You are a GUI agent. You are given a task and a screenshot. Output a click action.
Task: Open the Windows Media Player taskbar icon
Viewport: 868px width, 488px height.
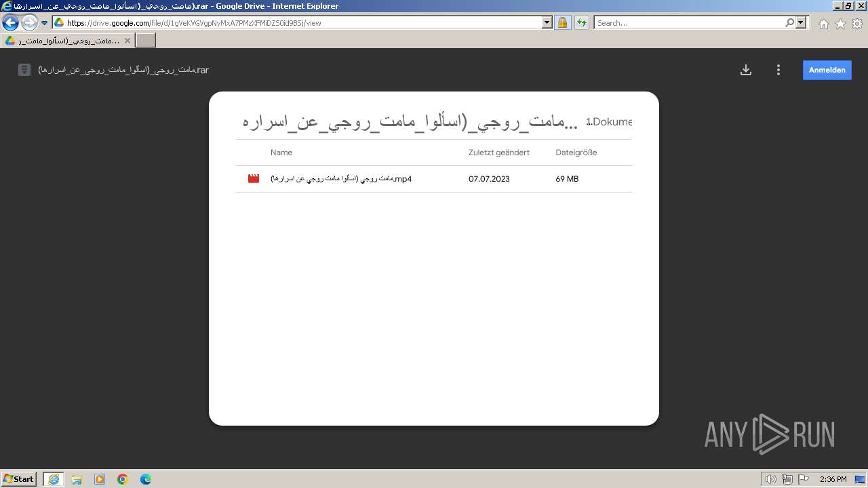pos(100,479)
